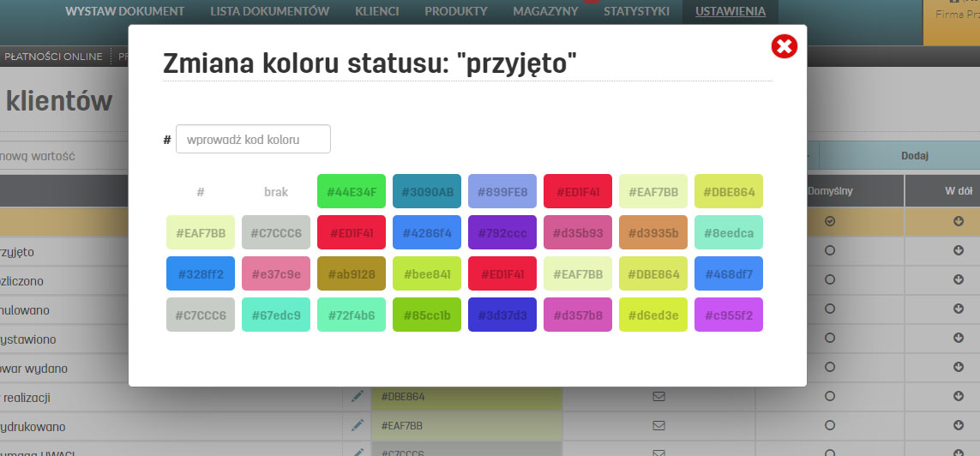
Task: Open envelope icon in the w realizacji row
Action: pos(658,396)
